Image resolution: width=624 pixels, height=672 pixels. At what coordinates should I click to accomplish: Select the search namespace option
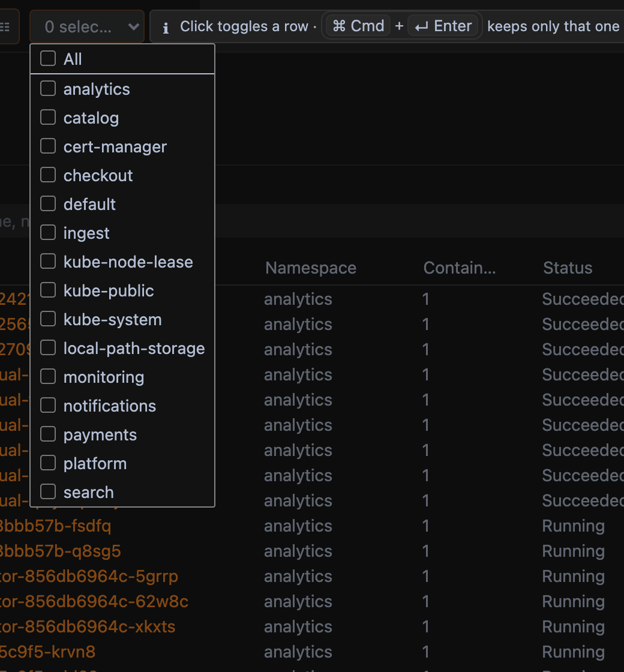[x=122, y=492]
